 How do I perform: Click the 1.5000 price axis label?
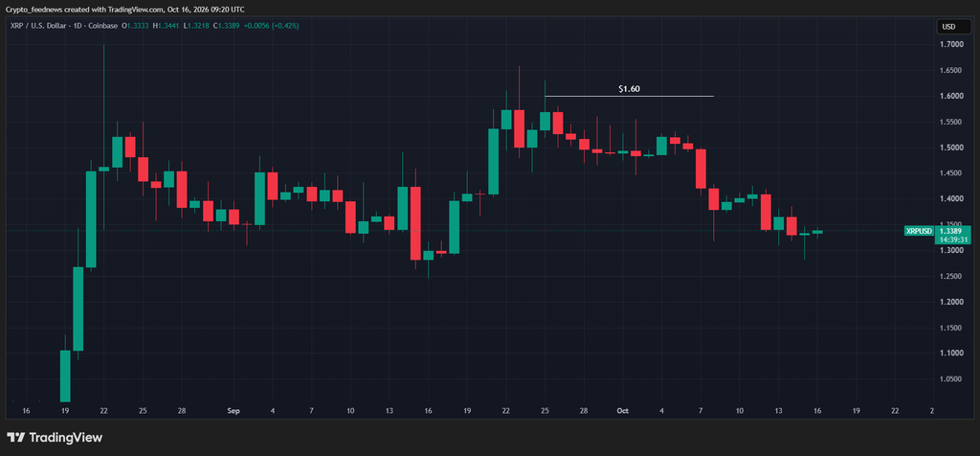click(950, 148)
